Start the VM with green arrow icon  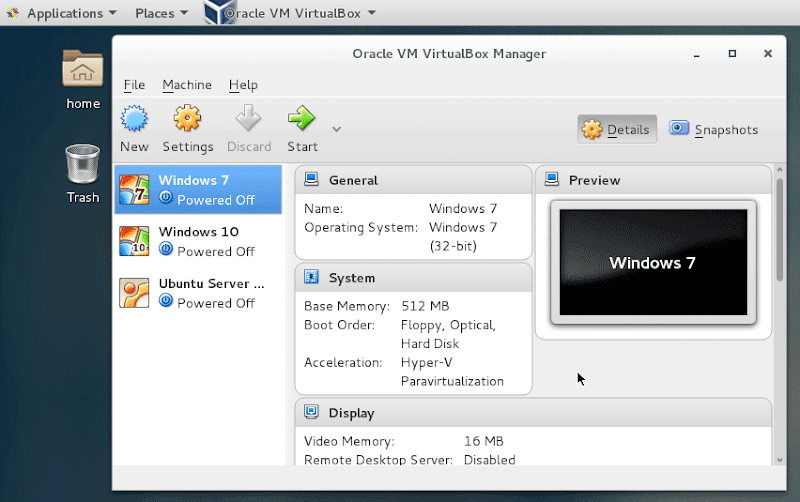click(302, 118)
